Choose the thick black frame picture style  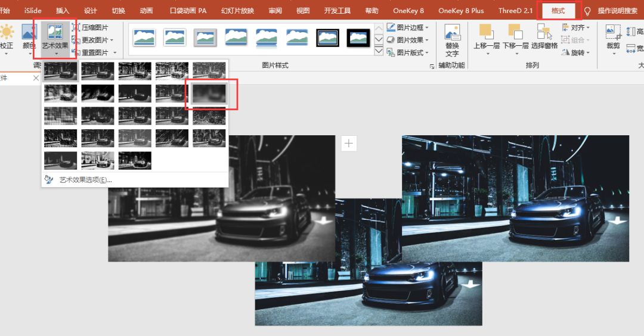pos(358,38)
